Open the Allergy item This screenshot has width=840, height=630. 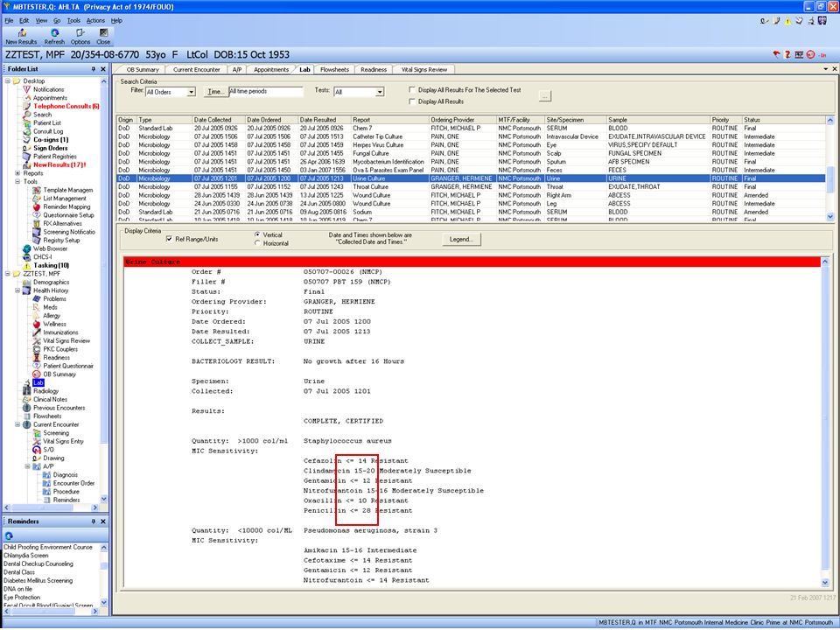pos(52,316)
